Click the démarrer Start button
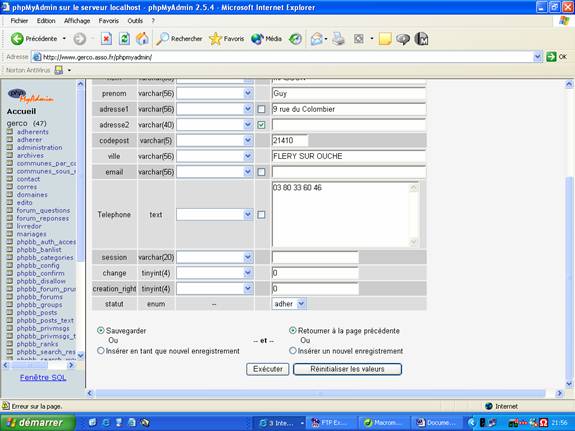 (37, 423)
